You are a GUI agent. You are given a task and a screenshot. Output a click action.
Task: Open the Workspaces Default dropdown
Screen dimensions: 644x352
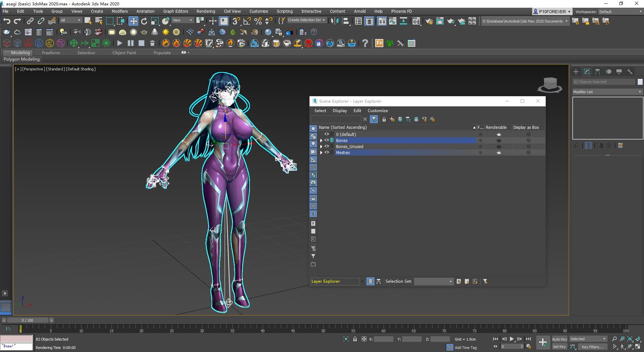620,11
